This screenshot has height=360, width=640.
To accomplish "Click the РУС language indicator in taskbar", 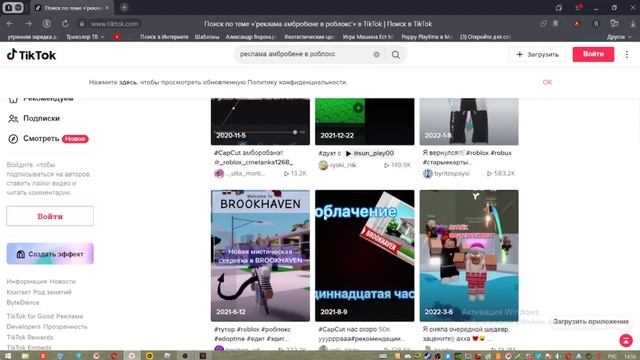I will click(x=612, y=356).
